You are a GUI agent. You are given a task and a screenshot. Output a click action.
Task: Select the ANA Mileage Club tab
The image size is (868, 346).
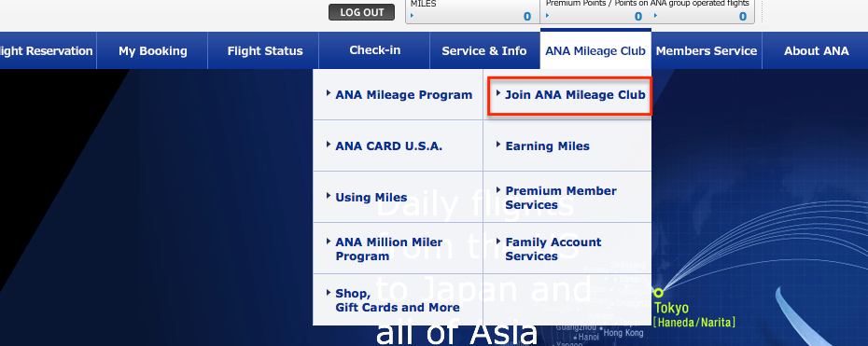[x=595, y=50]
